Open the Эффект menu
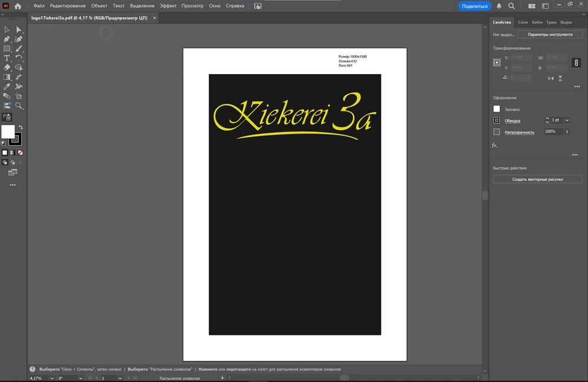This screenshot has width=588, height=382. pyautogui.click(x=168, y=6)
